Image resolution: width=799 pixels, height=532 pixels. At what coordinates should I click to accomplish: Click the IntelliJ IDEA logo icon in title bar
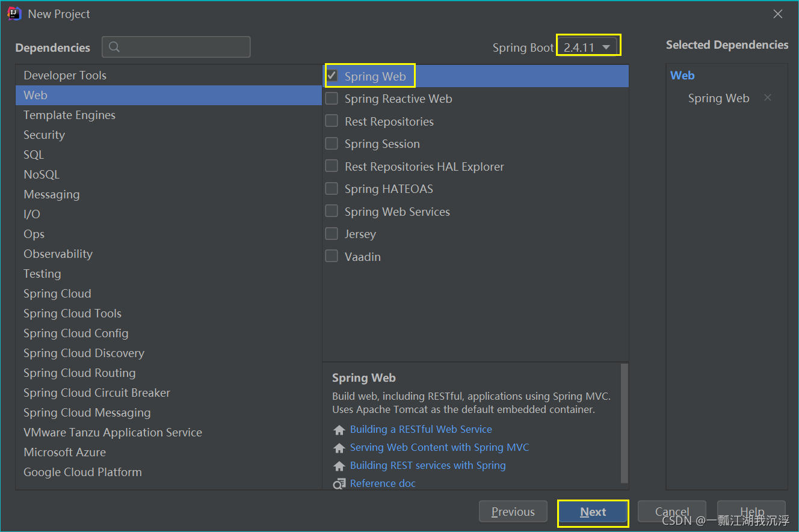click(x=14, y=13)
